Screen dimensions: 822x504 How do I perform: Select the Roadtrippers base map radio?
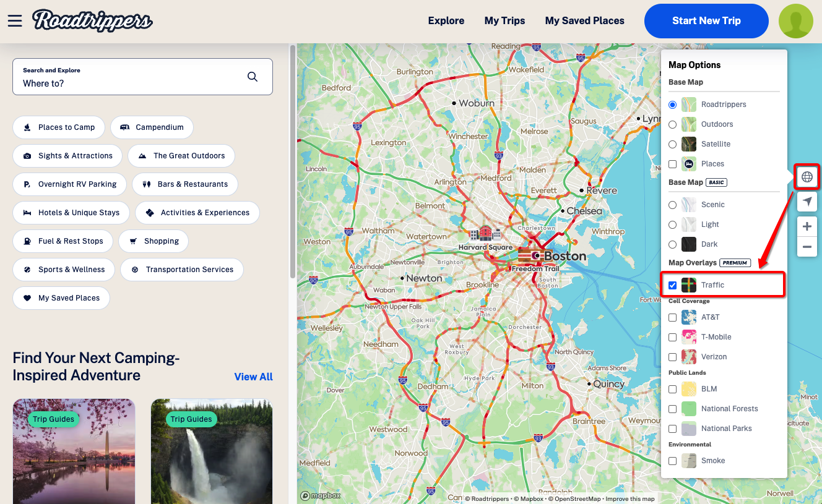pos(673,105)
